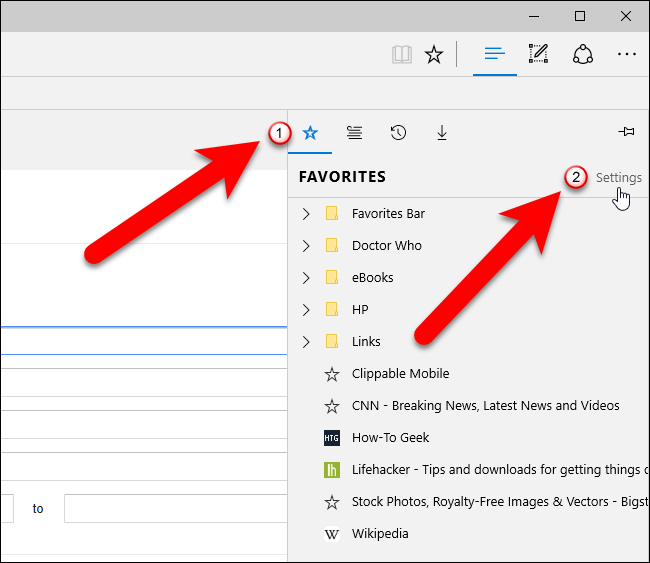Switch to the History tab
650x563 pixels.
398,132
